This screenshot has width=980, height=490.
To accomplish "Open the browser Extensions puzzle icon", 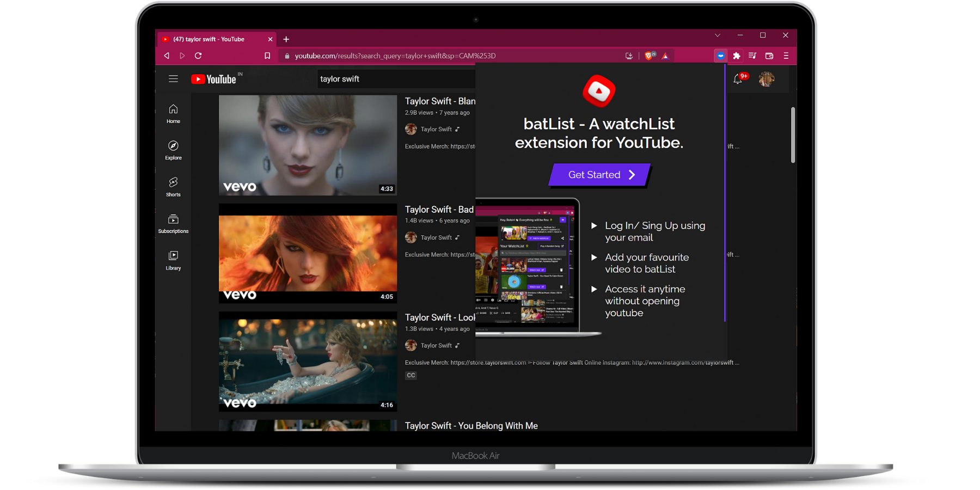I will point(737,56).
